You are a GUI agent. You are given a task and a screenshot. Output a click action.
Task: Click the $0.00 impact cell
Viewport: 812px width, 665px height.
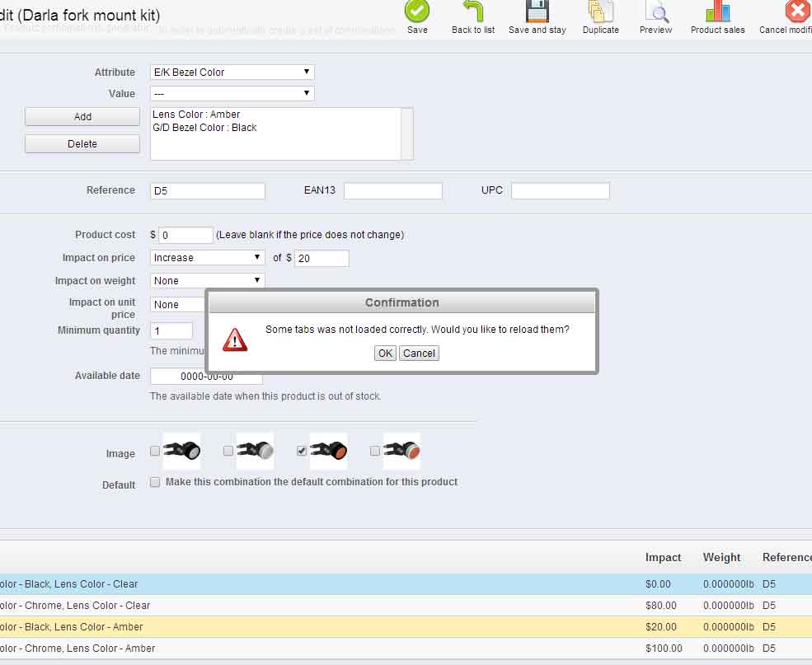click(658, 583)
